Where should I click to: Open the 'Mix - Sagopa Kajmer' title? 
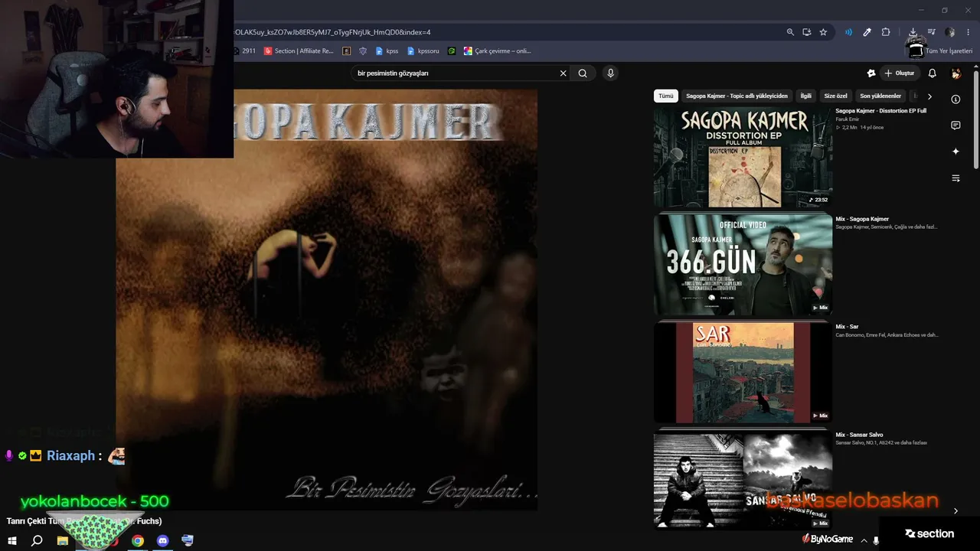[862, 219]
